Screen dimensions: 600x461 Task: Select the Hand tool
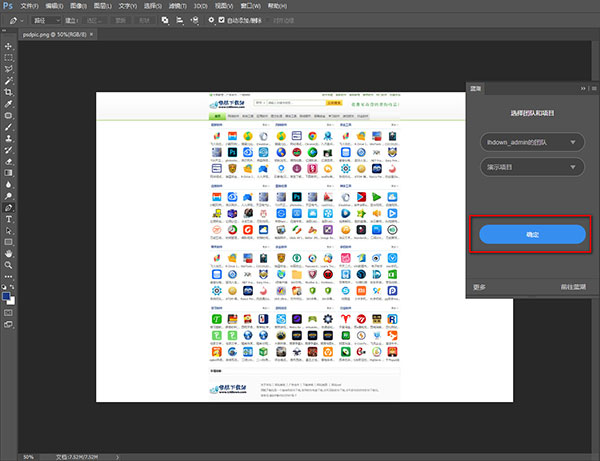click(x=8, y=254)
